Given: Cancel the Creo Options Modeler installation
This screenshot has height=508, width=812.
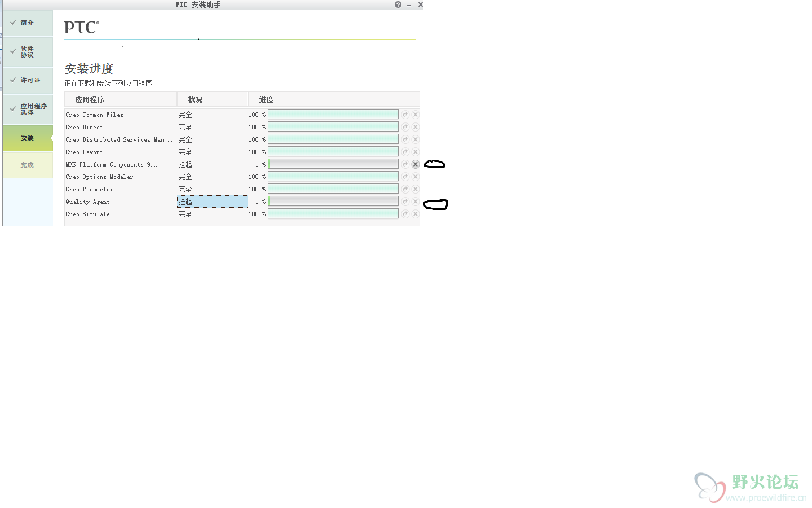Looking at the screenshot, I should click(x=416, y=177).
